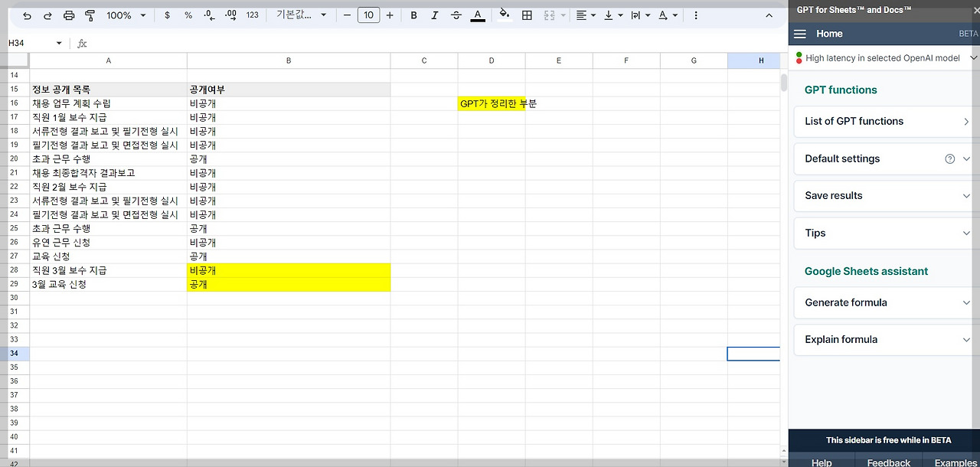Click cell '채용 업무 계획 수립'
This screenshot has width=980, height=467.
click(109, 103)
